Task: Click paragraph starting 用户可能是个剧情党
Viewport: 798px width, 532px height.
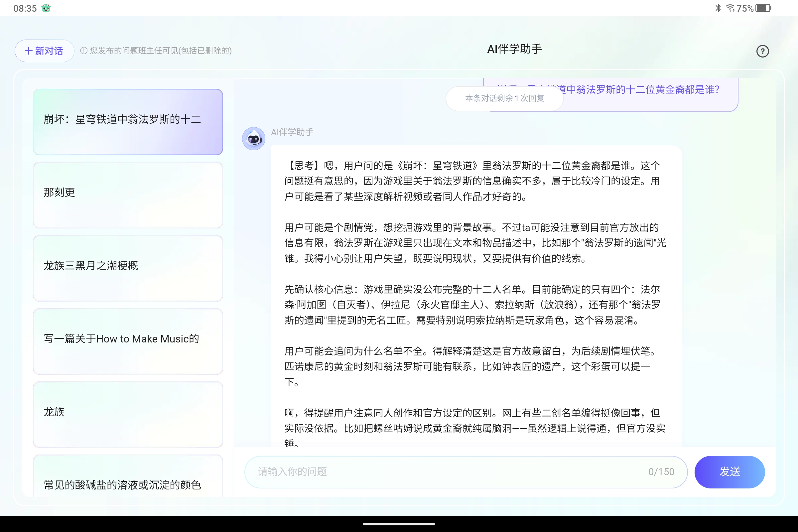Action: click(475, 243)
